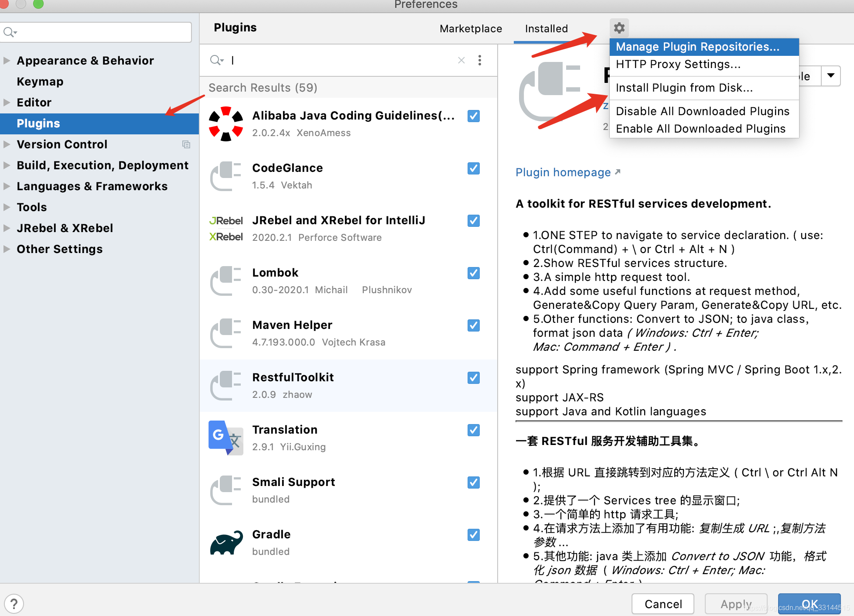This screenshot has height=616, width=854.
Task: Expand the Appearance & Behavior section
Action: click(x=7, y=61)
